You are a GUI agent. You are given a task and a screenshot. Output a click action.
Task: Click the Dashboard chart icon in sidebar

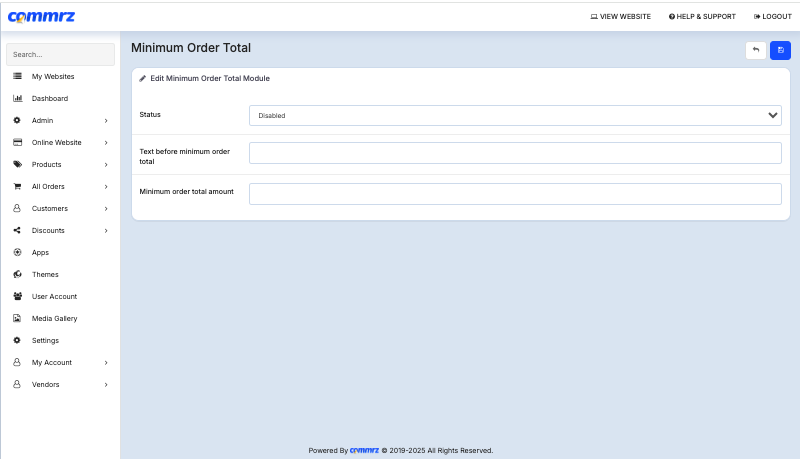[17, 98]
